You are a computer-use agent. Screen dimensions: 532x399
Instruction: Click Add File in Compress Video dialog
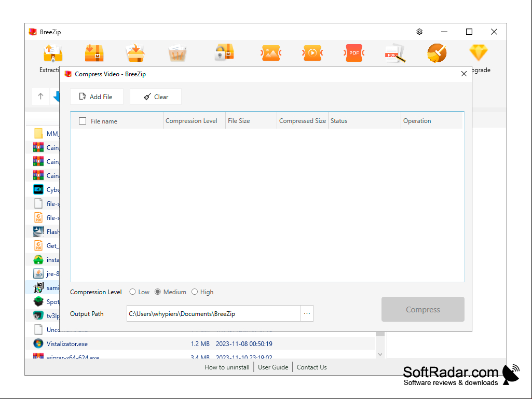97,97
